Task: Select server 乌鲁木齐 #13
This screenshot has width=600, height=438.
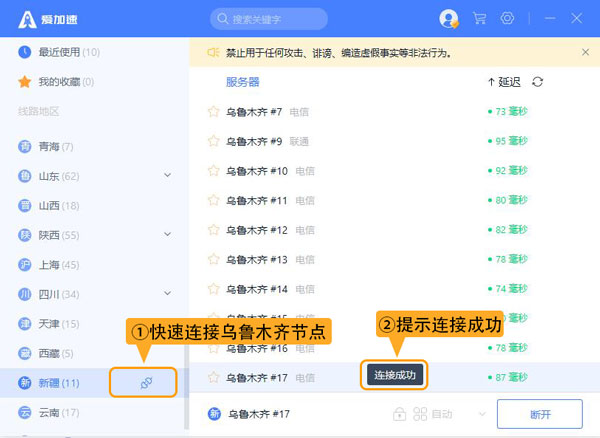Action: 395,259
